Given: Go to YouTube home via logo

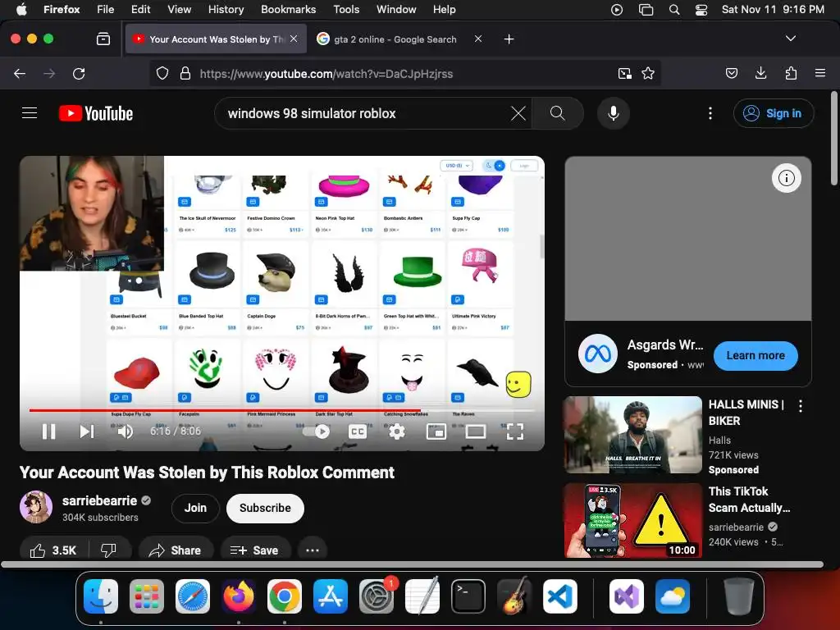Looking at the screenshot, I should coord(96,113).
